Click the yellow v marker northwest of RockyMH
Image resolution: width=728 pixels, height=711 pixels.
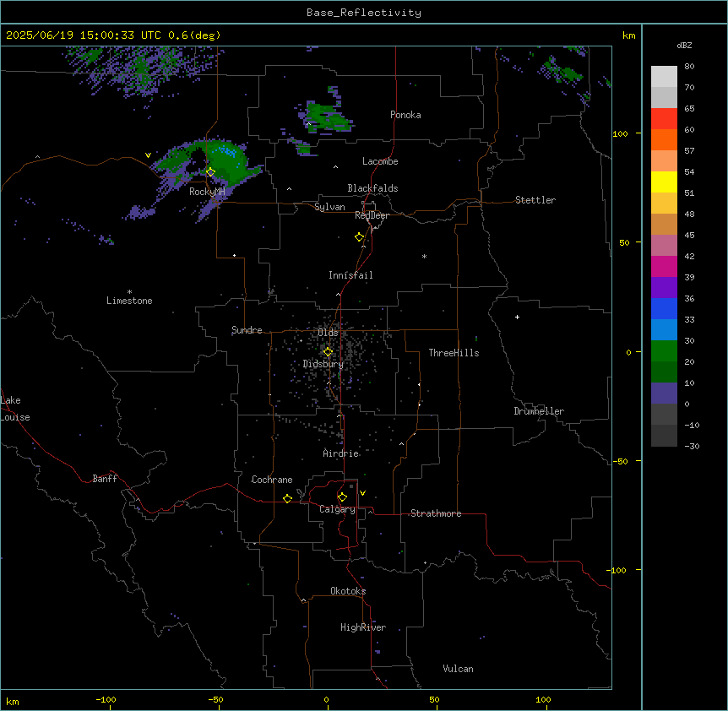click(x=148, y=155)
